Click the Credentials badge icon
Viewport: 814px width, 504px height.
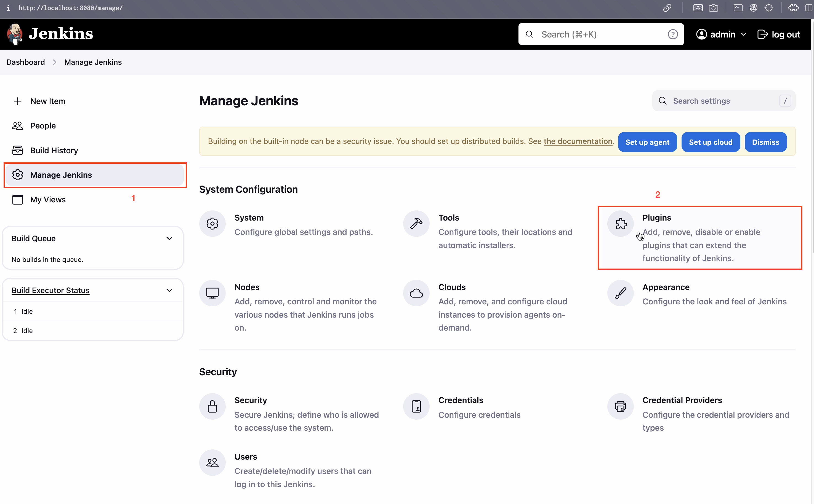tap(416, 406)
